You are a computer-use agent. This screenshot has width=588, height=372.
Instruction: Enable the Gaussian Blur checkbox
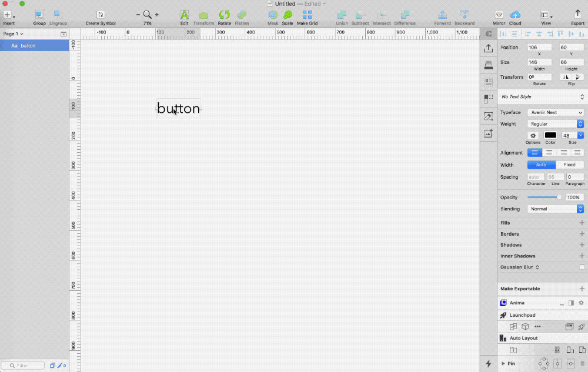582,267
